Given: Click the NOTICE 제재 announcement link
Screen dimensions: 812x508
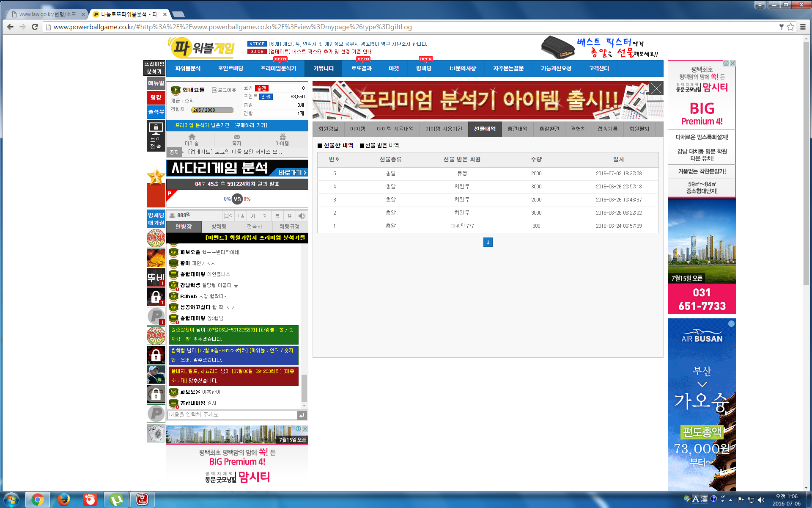Looking at the screenshot, I should pyautogui.click(x=348, y=44).
